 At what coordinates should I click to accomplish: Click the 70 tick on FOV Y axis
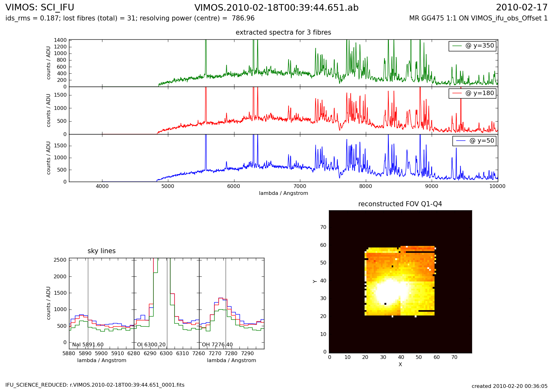(323, 227)
